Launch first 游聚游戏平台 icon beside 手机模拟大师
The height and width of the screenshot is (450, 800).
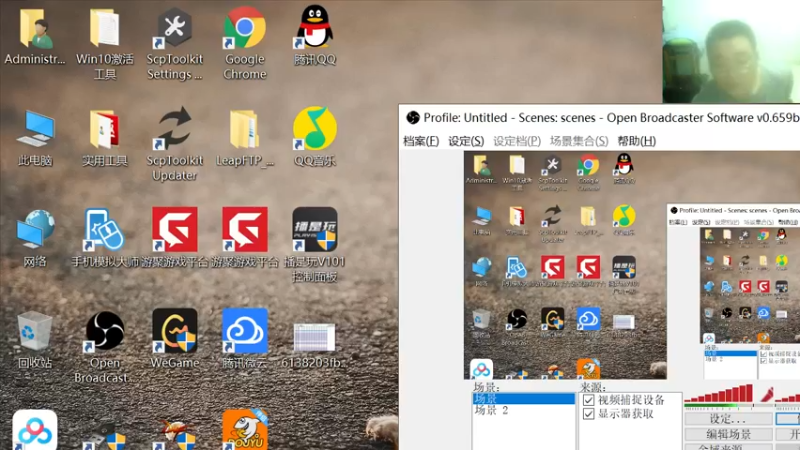pyautogui.click(x=174, y=239)
